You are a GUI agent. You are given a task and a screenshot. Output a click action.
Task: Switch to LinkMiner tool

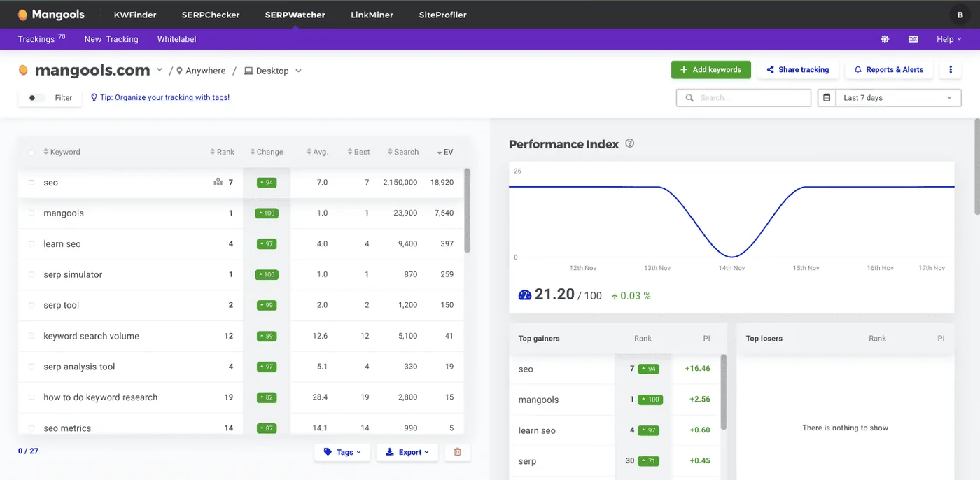click(x=372, y=15)
